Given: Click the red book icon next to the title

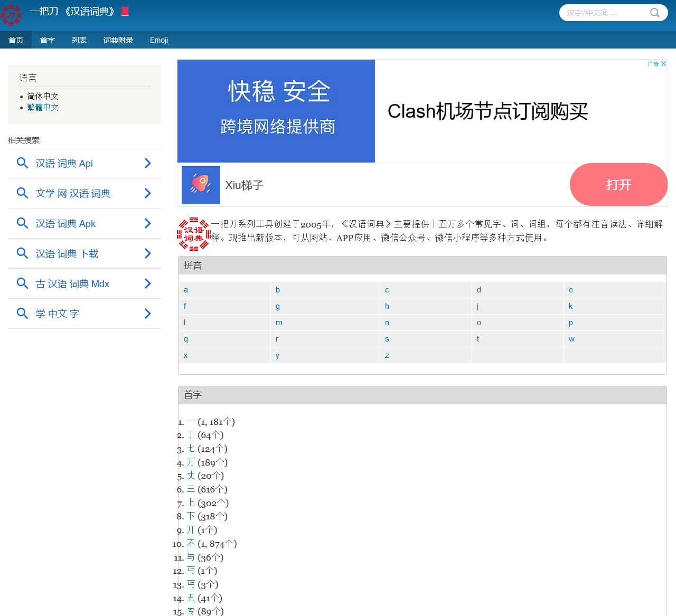Looking at the screenshot, I should pos(125,12).
